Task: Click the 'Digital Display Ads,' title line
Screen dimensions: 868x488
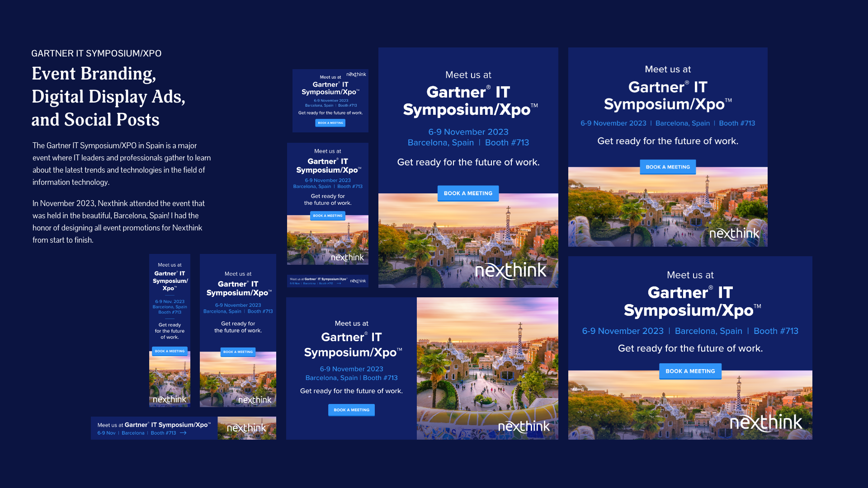Action: coord(108,97)
